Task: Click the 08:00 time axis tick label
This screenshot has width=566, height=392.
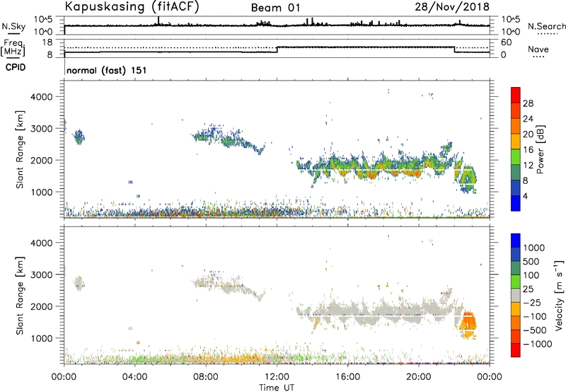Action: (206, 377)
